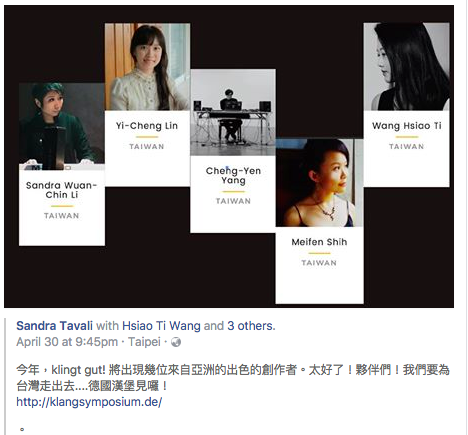Click the Yi-Cheng Lin name label

[147, 126]
